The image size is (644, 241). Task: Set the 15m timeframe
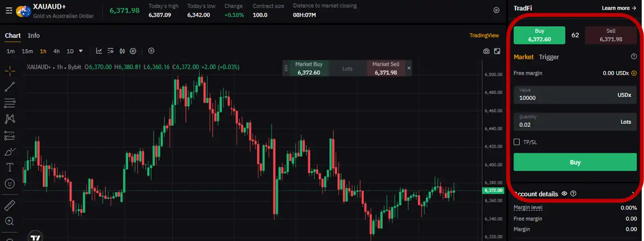[27, 51]
